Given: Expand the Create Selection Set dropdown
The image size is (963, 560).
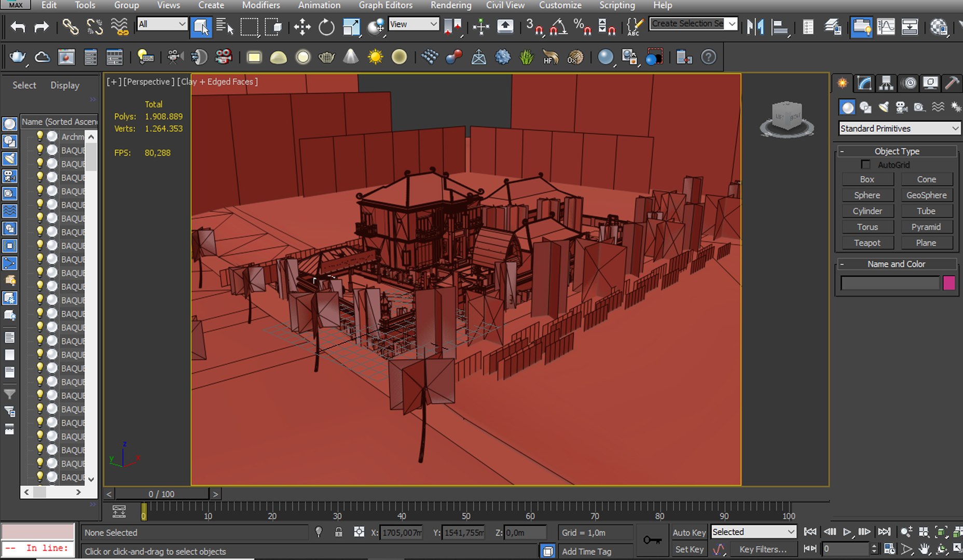Looking at the screenshot, I should (732, 24).
